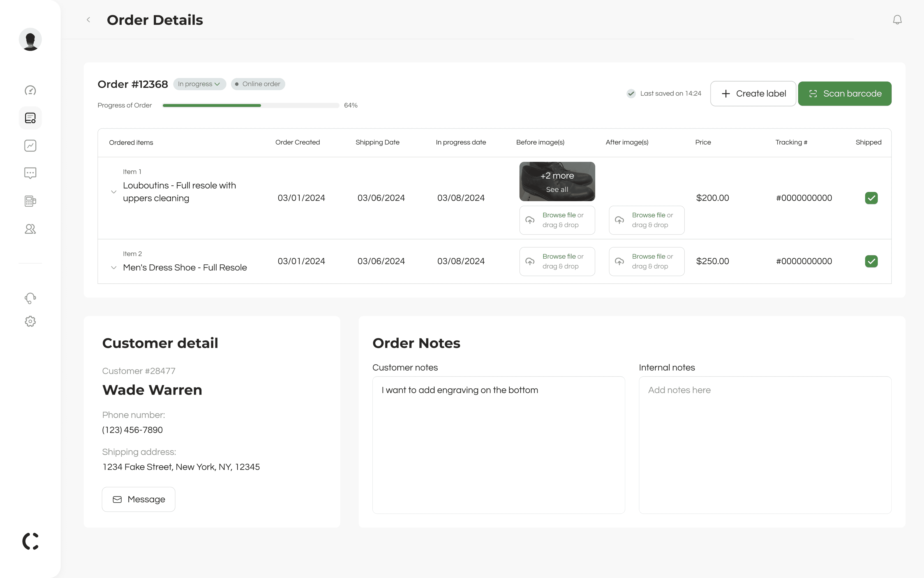Click upload cloud icon in Item 1 After images
The height and width of the screenshot is (578, 924).
pos(619,220)
